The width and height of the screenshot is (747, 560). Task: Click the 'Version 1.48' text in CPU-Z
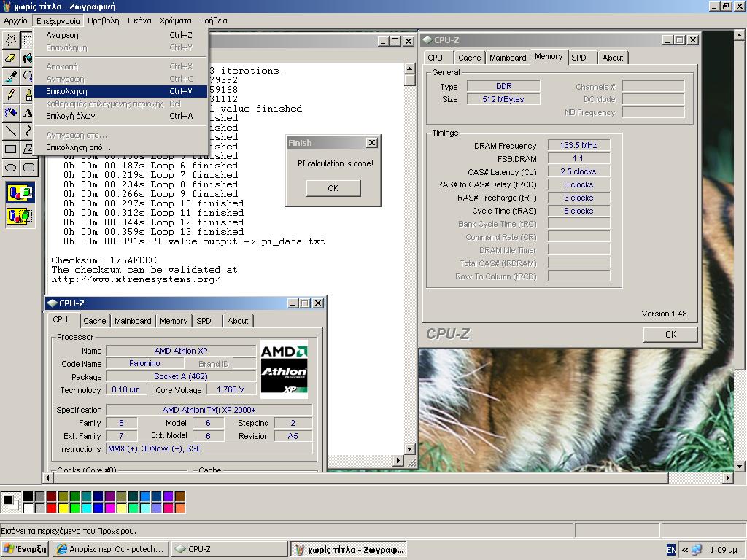click(664, 314)
